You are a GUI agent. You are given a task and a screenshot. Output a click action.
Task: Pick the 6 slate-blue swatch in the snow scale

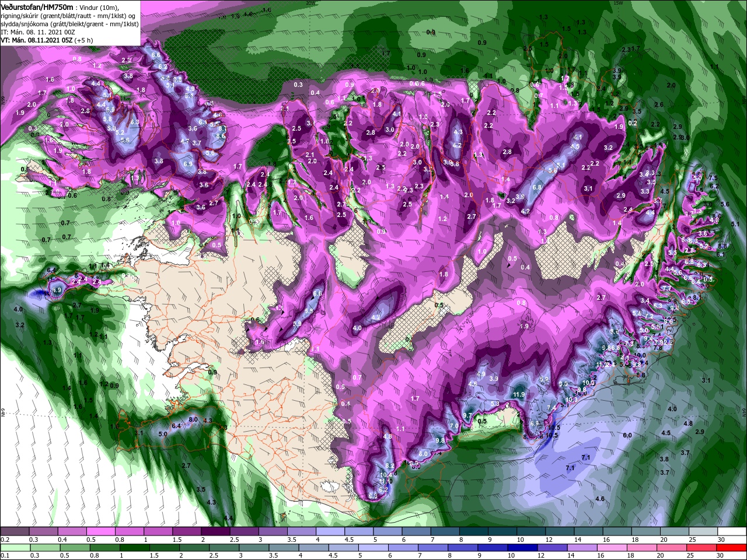(x=415, y=531)
